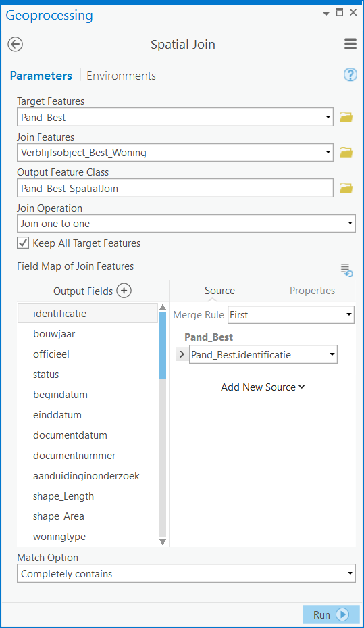Open the Match Option dropdown

(186, 573)
